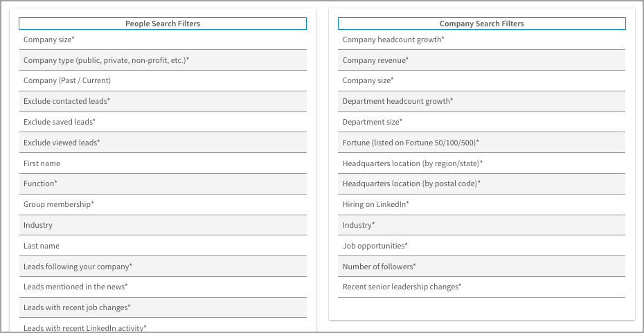Select the Function filter row
Viewport: 644px width, 333px height.
click(40, 183)
